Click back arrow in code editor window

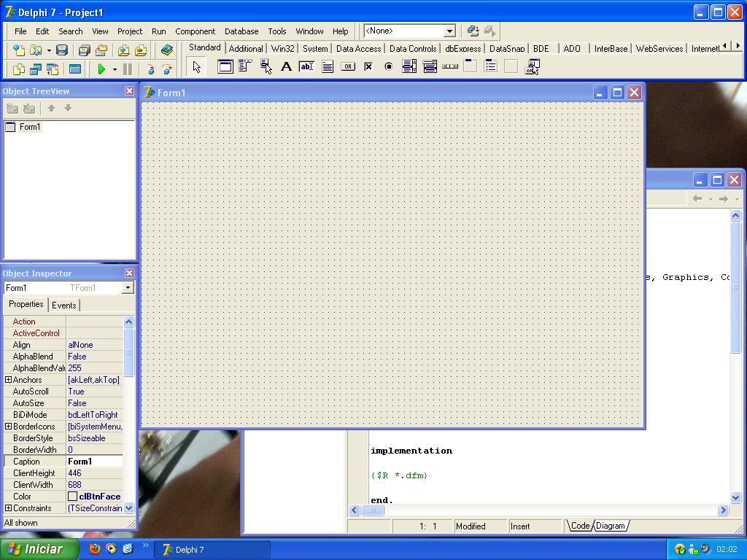point(697,198)
